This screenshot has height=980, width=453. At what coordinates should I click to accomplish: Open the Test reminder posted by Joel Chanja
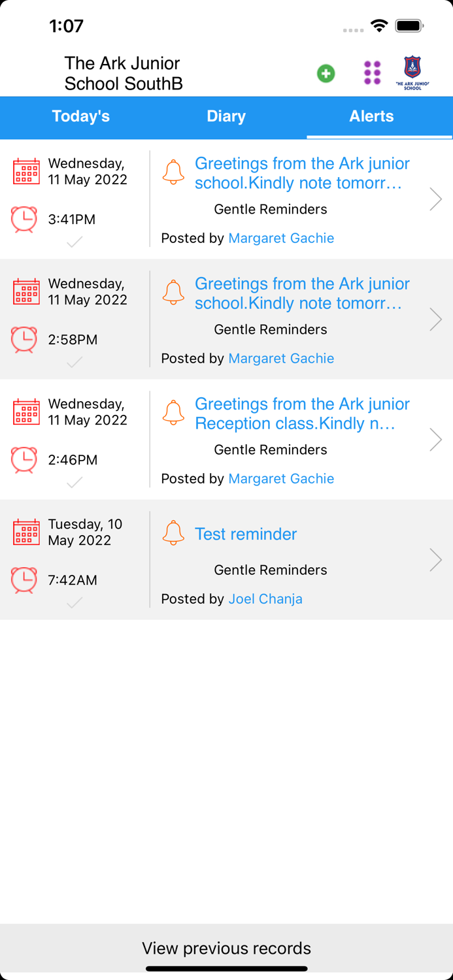coord(246,534)
